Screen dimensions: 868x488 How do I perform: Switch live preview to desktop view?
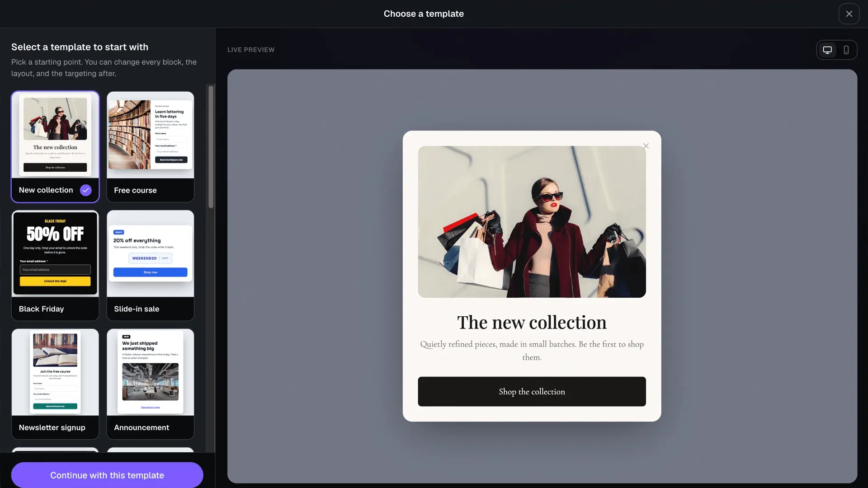point(827,50)
